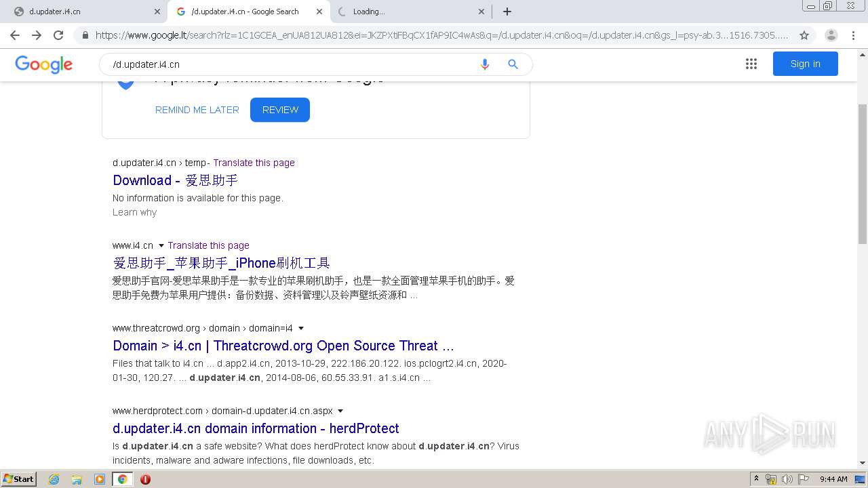Go to Google homepage logo
This screenshot has height=488, width=868.
(44, 64)
